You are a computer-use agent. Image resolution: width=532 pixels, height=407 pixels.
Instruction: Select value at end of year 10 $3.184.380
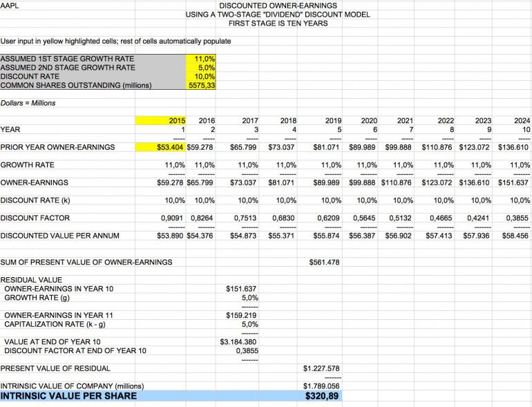pyautogui.click(x=238, y=342)
